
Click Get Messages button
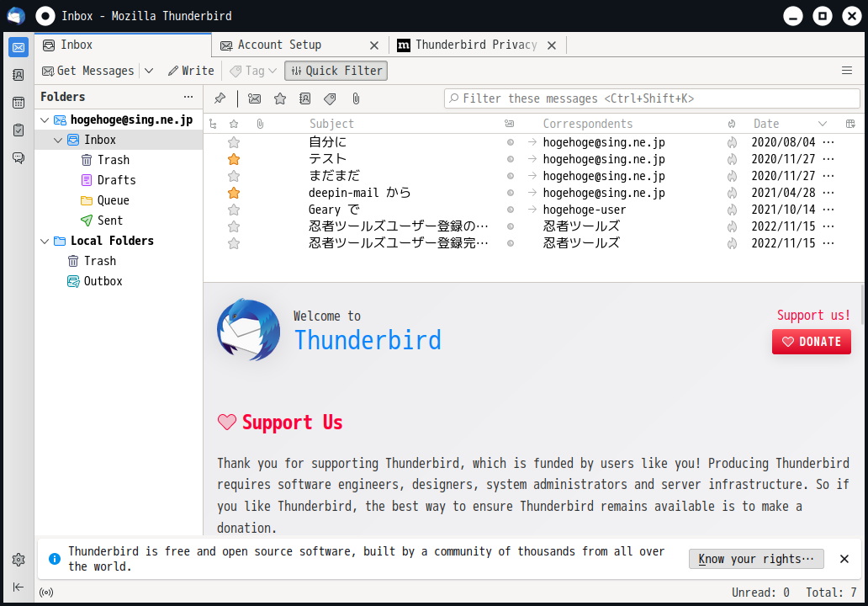(88, 71)
